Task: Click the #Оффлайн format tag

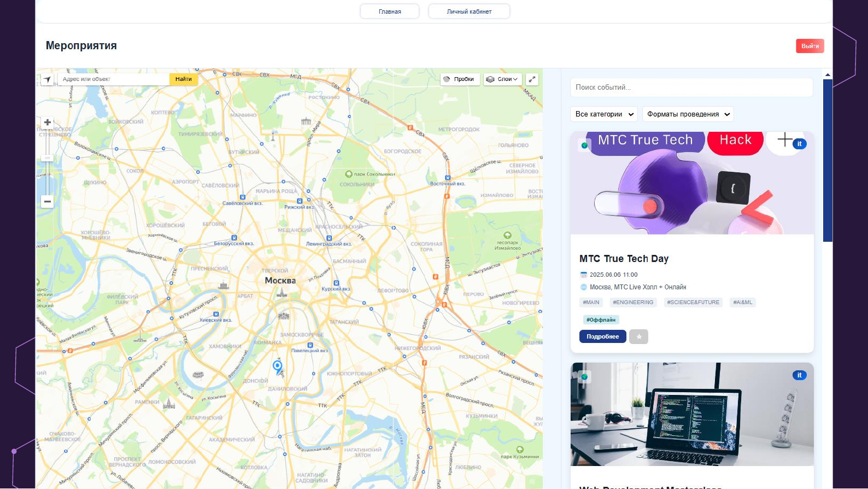Action: (601, 320)
